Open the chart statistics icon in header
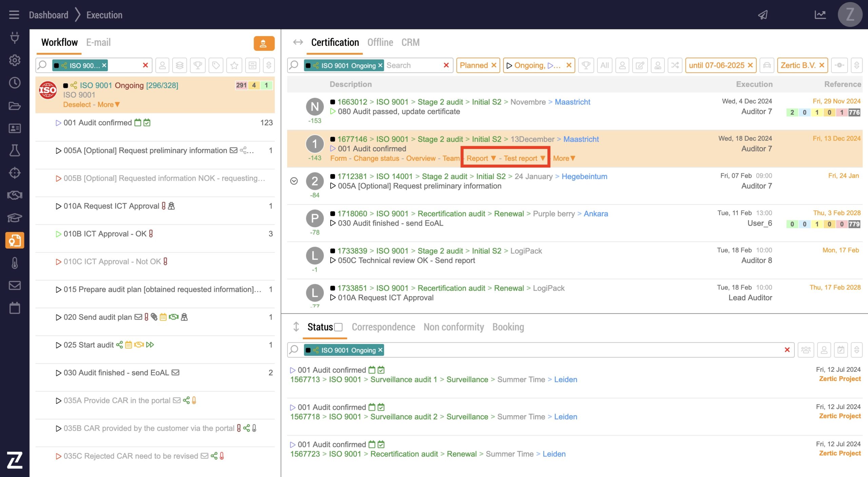 pos(820,15)
